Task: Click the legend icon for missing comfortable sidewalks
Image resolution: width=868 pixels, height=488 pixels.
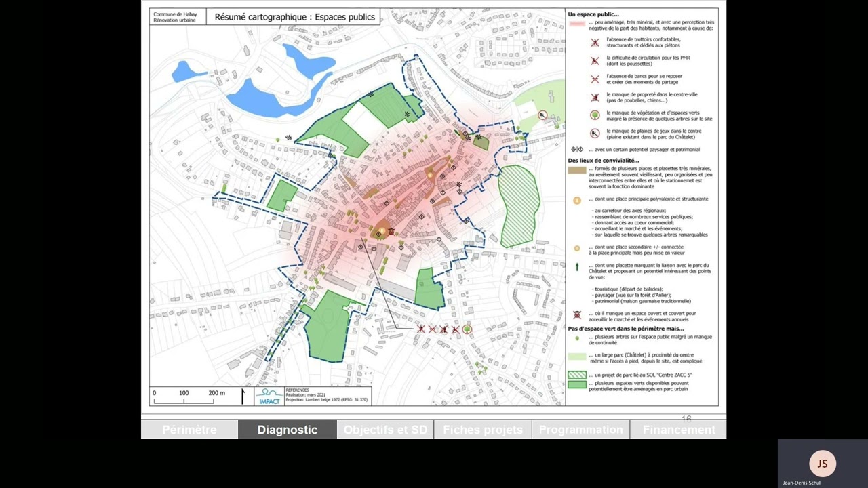Action: [x=595, y=43]
